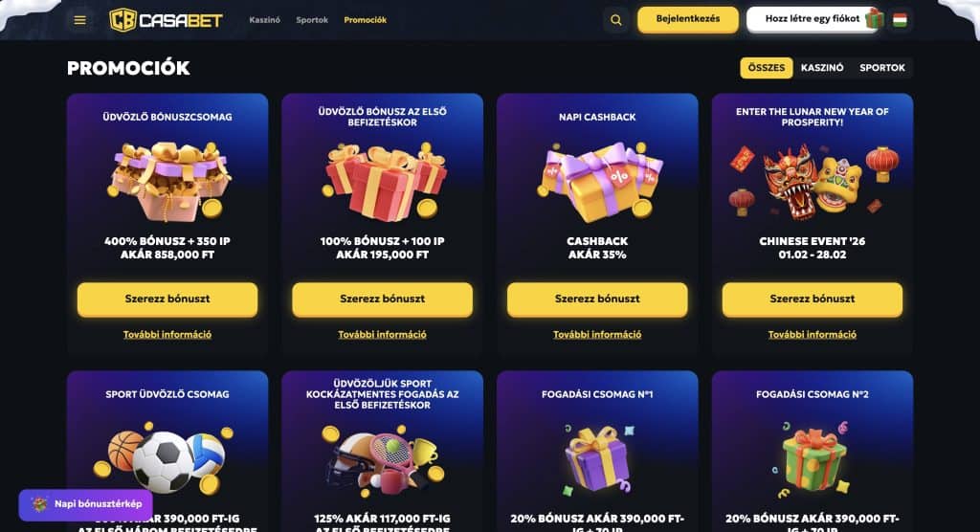Click the CasaBet logo
Viewport: 980px width, 532px height.
(x=166, y=20)
